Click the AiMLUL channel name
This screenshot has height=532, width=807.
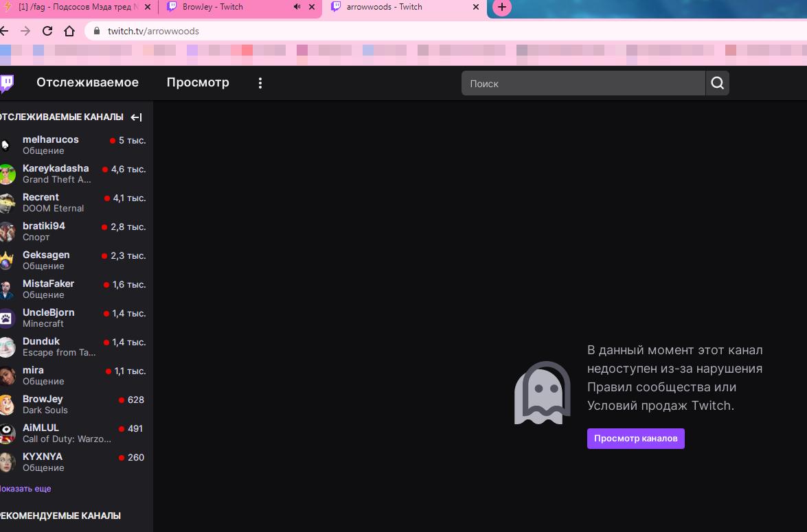(41, 428)
